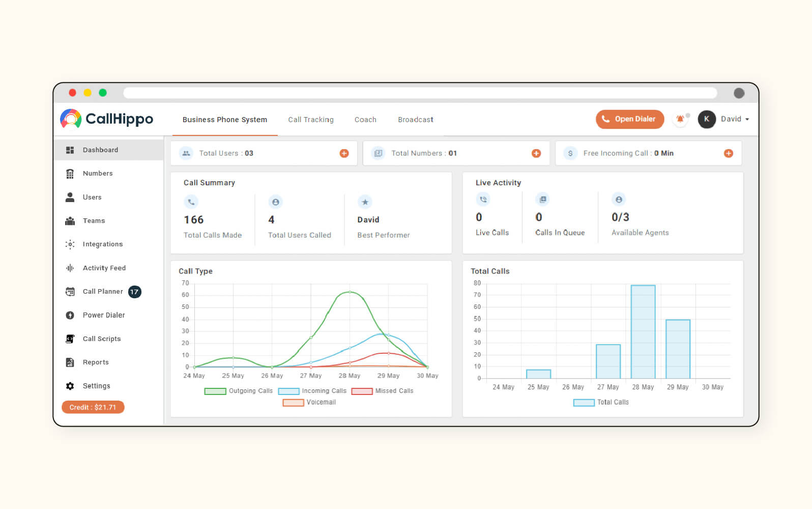Toggle Total Calls legend in bar chart
The width and height of the screenshot is (812, 509).
click(x=601, y=402)
